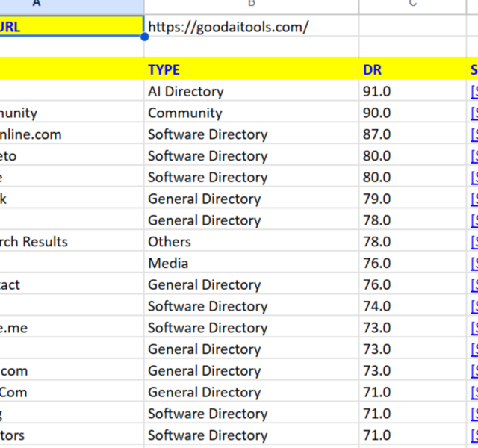The width and height of the screenshot is (478, 448).
Task: Click the Community type cell
Action: pos(252,113)
